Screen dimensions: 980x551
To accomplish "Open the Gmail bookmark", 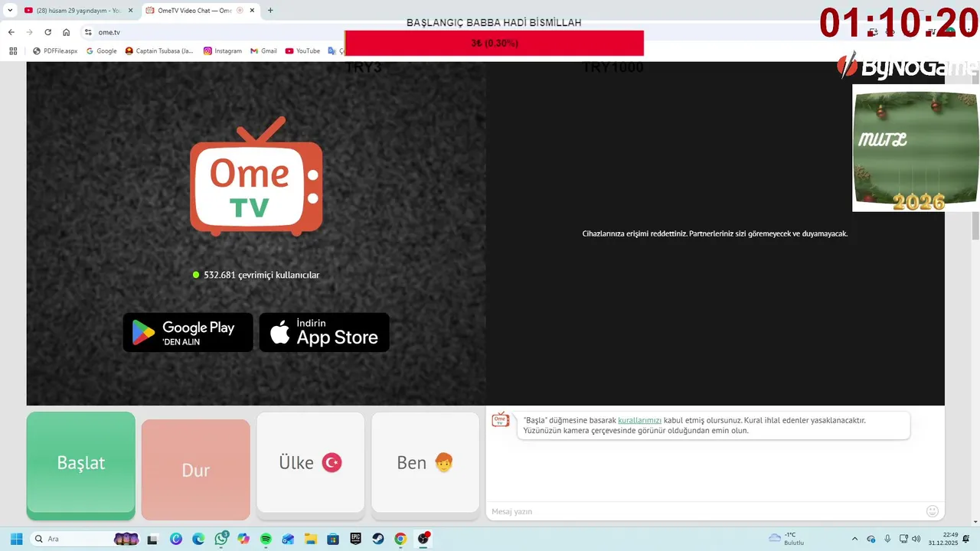I will click(264, 51).
